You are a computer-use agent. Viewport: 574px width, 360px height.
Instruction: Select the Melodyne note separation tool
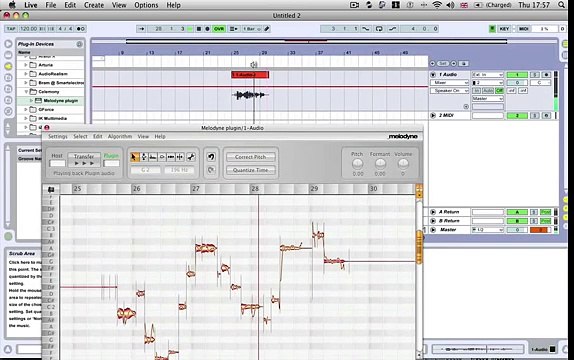pos(180,157)
